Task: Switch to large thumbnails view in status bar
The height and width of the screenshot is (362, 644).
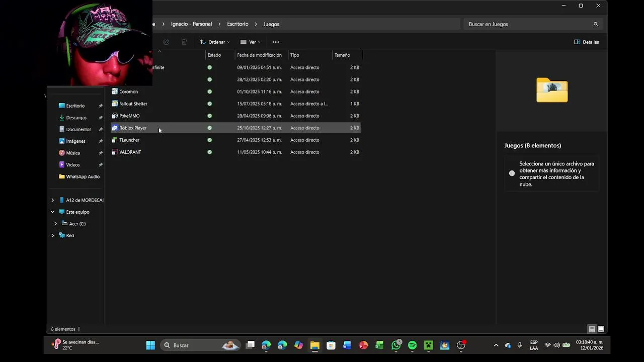Action: pyautogui.click(x=601, y=329)
